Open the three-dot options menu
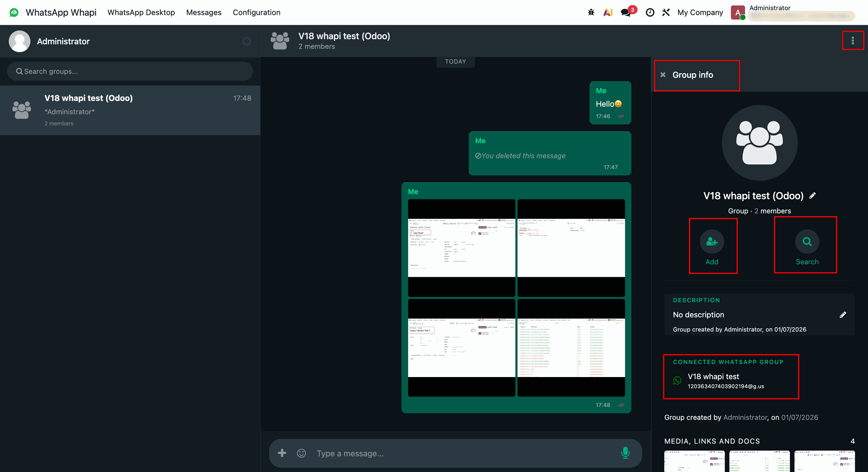The height and width of the screenshot is (472, 868). (x=853, y=41)
